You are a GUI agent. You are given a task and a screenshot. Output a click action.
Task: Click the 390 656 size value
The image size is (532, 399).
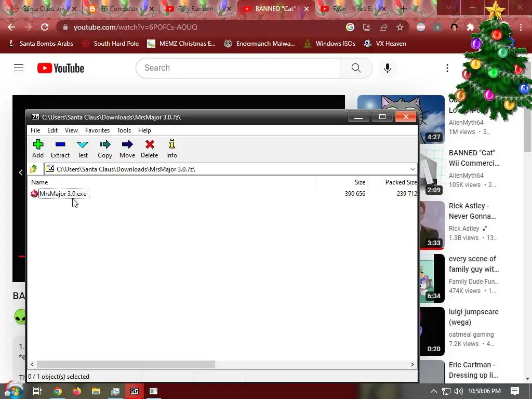coord(355,194)
